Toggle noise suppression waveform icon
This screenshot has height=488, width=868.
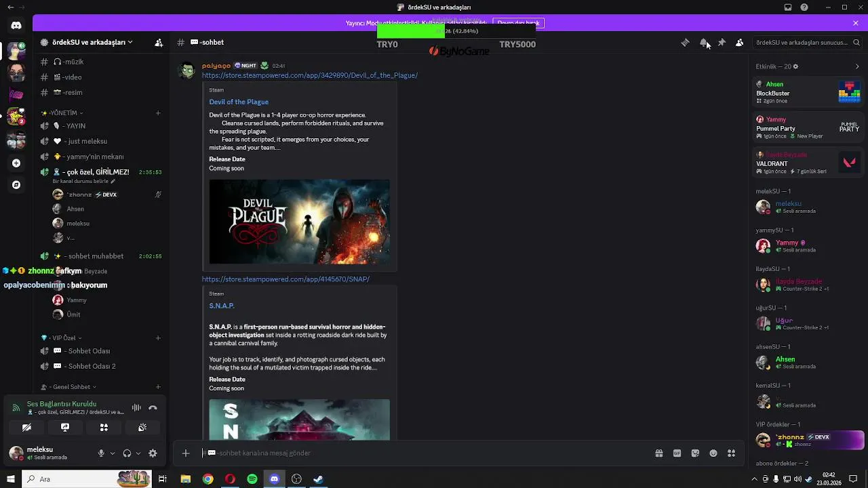[136, 408]
